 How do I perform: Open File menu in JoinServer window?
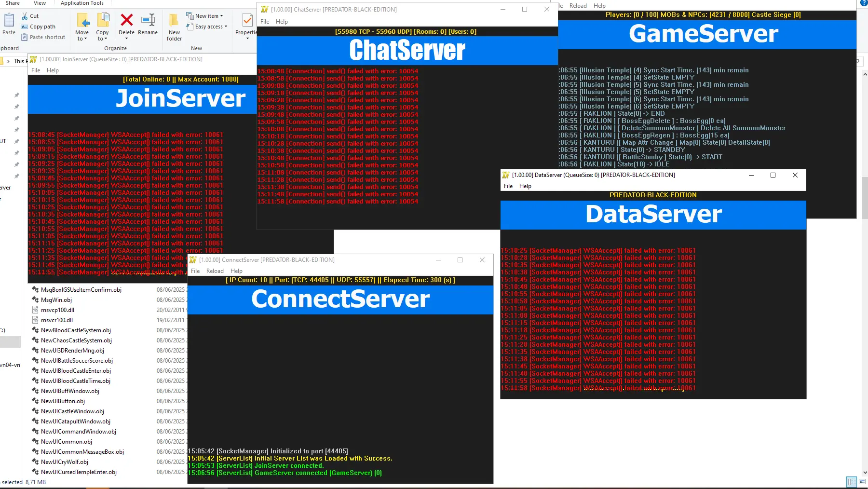pos(36,70)
